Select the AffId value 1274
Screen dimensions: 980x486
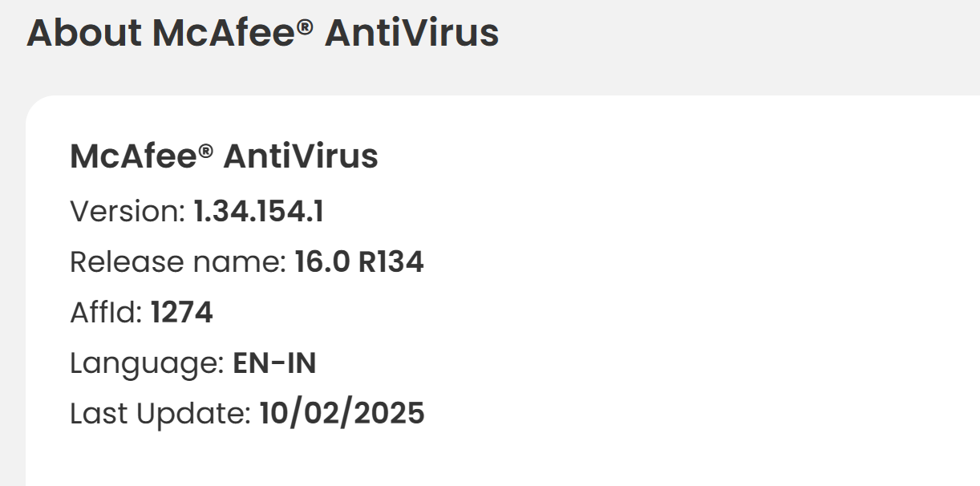182,313
